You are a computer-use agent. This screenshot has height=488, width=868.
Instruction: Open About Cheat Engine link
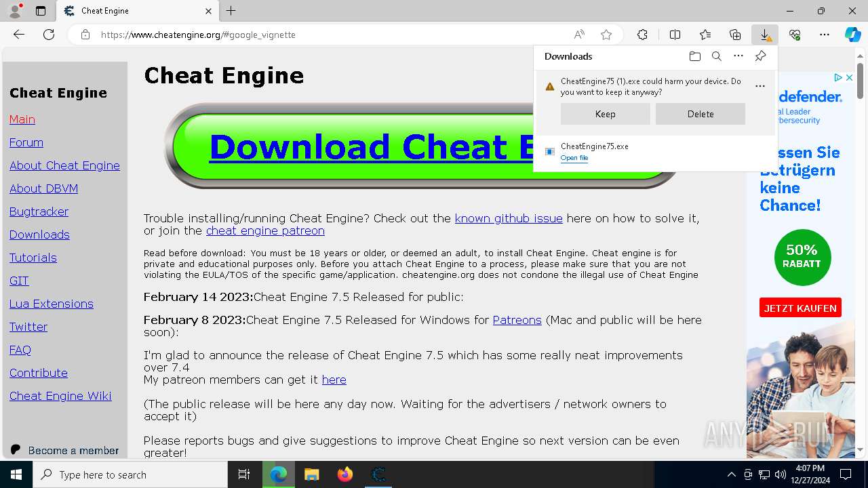coord(64,165)
